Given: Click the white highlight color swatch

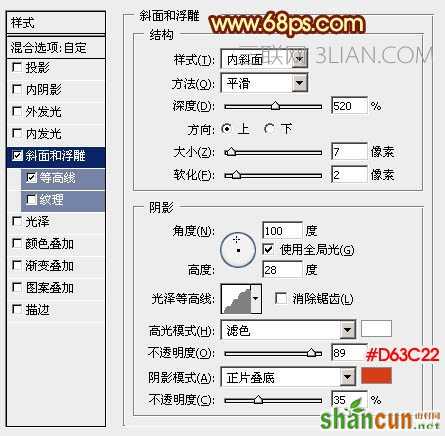Looking at the screenshot, I should 376,329.
